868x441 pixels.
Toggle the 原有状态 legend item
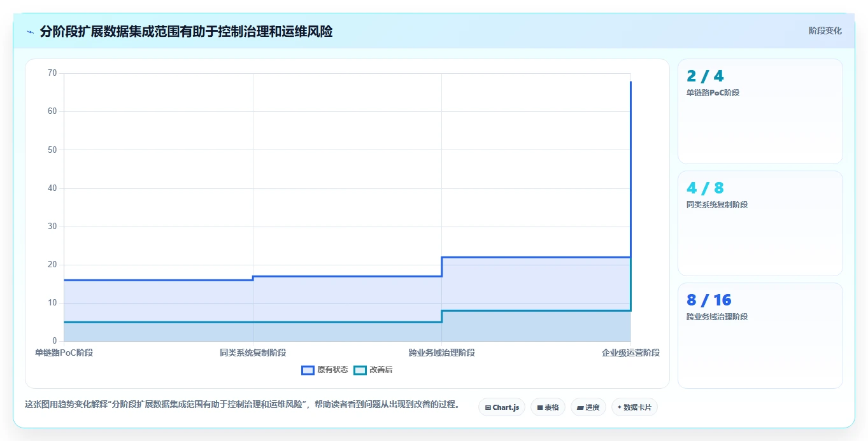point(325,370)
